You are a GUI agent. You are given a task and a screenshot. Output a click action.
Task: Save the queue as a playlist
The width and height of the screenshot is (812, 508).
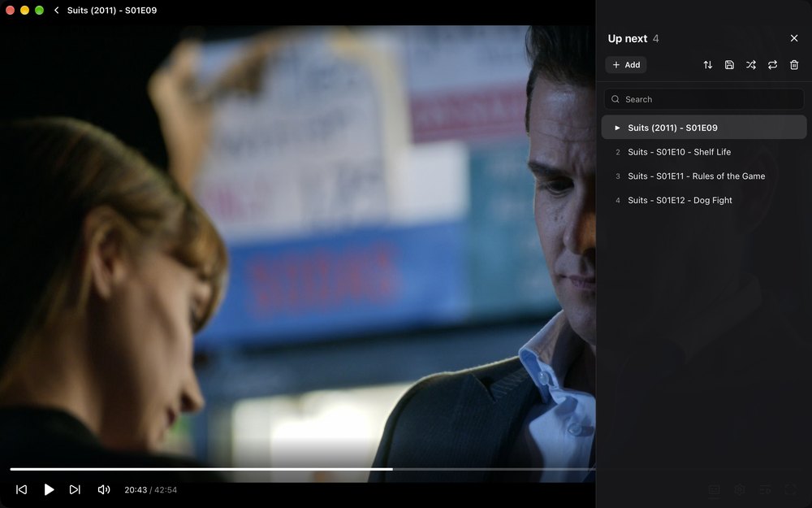(729, 65)
